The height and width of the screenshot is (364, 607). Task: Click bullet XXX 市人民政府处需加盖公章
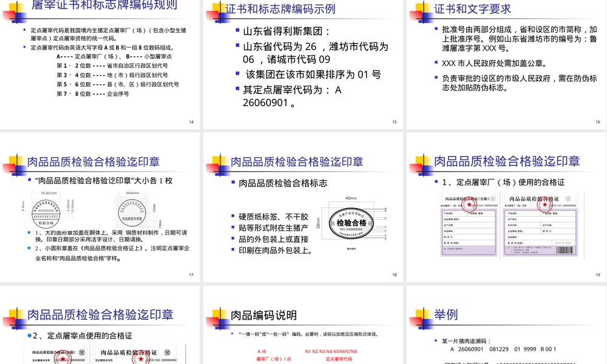[494, 63]
